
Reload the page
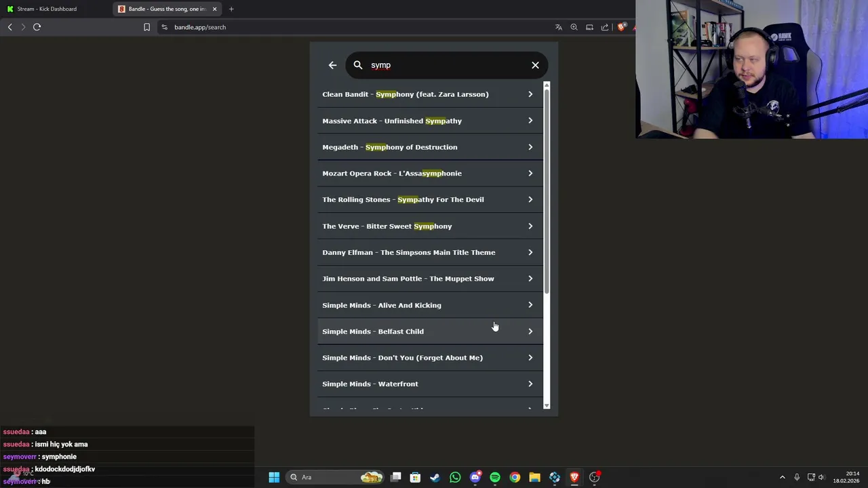[x=37, y=27]
